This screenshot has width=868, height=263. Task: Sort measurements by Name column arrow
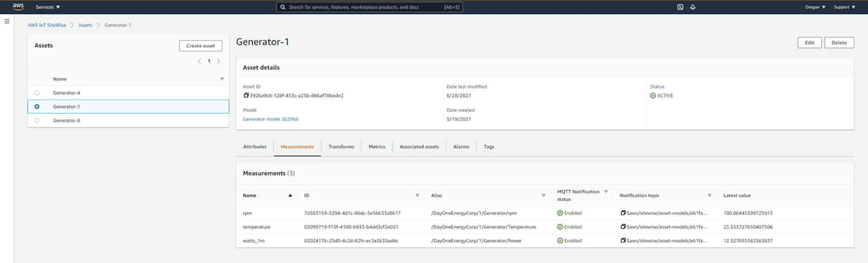click(x=290, y=196)
